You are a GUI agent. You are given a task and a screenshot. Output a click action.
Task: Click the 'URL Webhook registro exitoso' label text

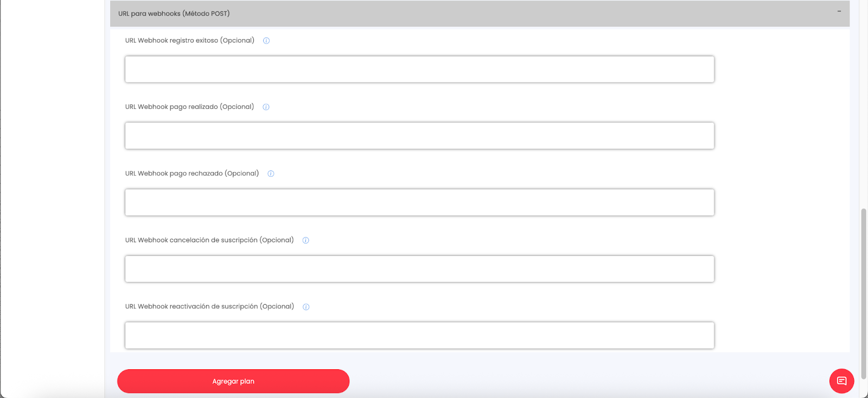coord(189,41)
